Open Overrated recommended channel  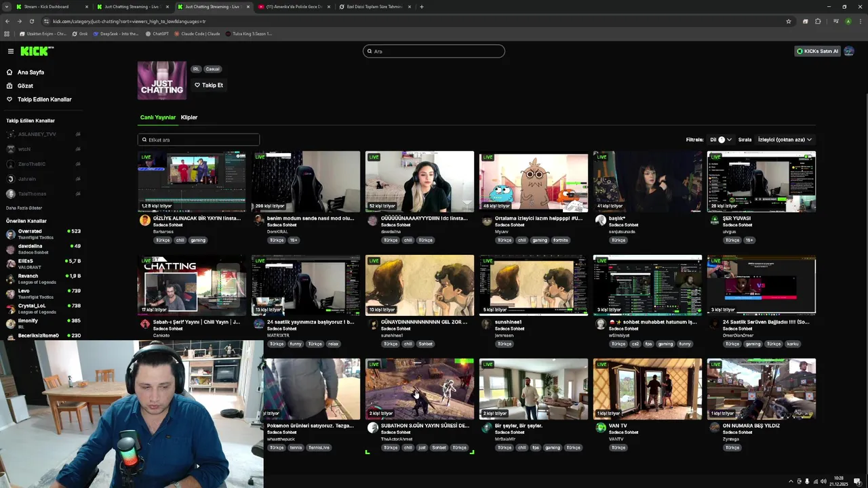click(x=42, y=234)
